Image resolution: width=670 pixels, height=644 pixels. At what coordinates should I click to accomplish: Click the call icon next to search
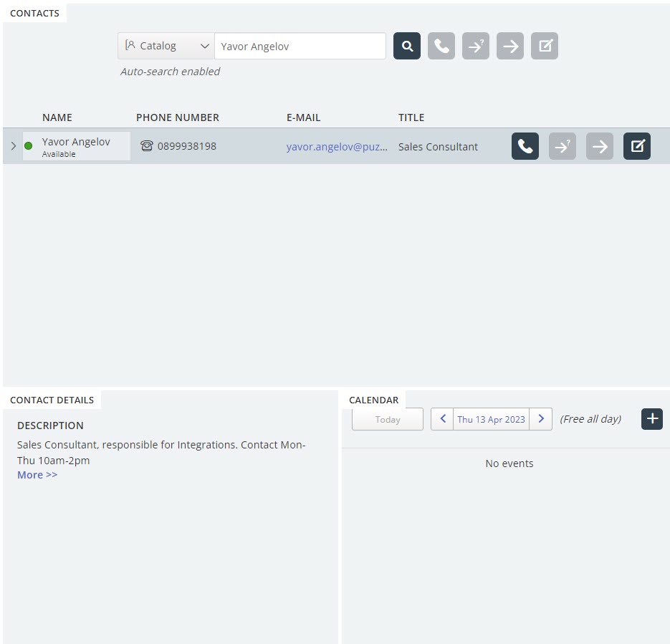[x=441, y=47]
